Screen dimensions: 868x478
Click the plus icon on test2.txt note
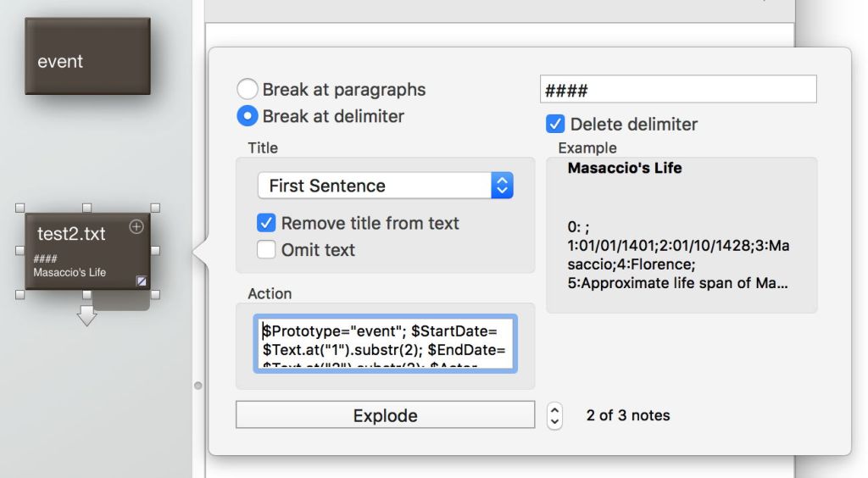point(136,226)
